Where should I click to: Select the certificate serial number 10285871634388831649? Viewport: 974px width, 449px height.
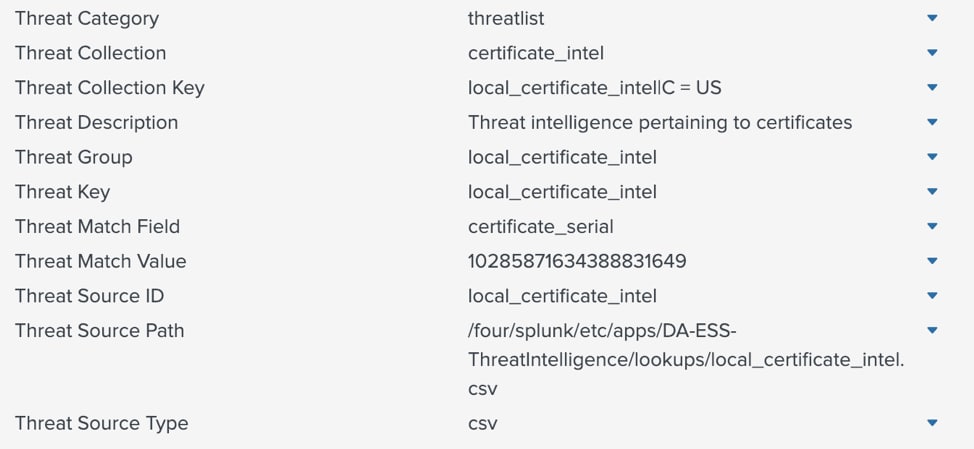coord(577,261)
